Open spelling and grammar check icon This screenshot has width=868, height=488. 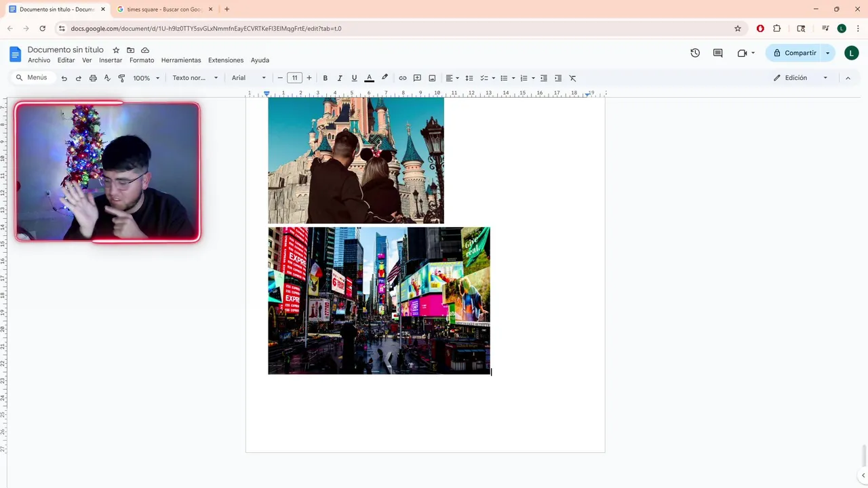click(107, 78)
